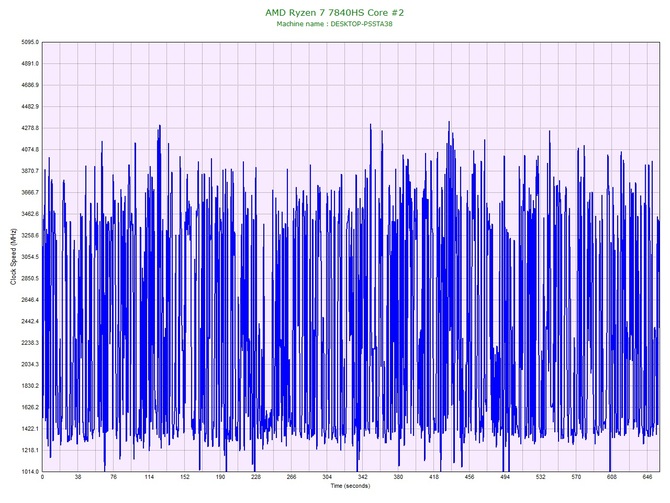Click the 'Clock Speed (MHz)' y-axis title
Viewport: 670px width, 503px height.
tap(13, 256)
